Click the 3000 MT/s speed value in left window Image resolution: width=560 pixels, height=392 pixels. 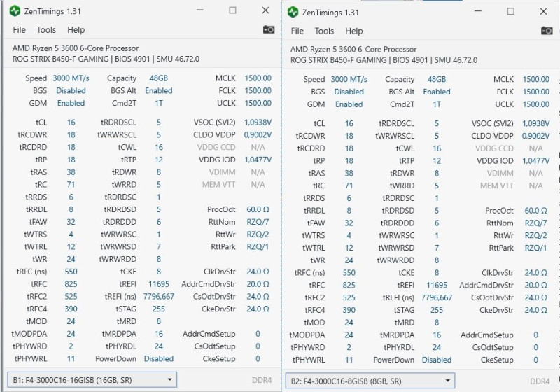[x=71, y=78]
